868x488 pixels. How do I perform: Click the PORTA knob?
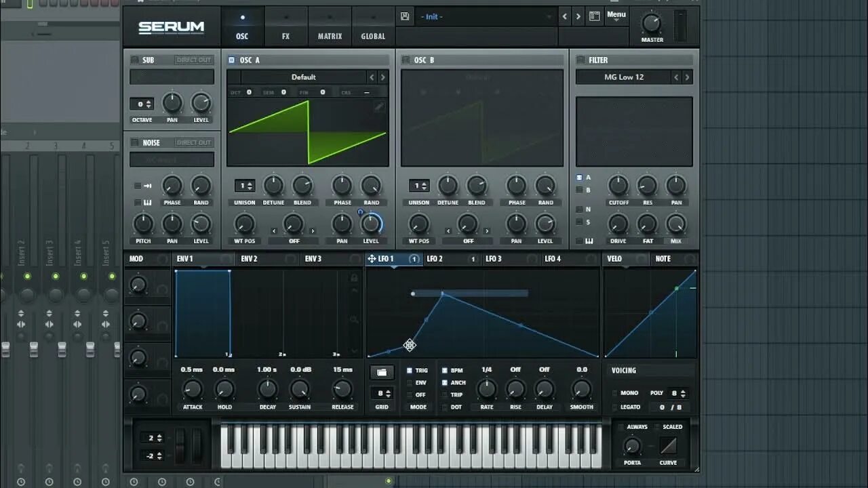(632, 446)
